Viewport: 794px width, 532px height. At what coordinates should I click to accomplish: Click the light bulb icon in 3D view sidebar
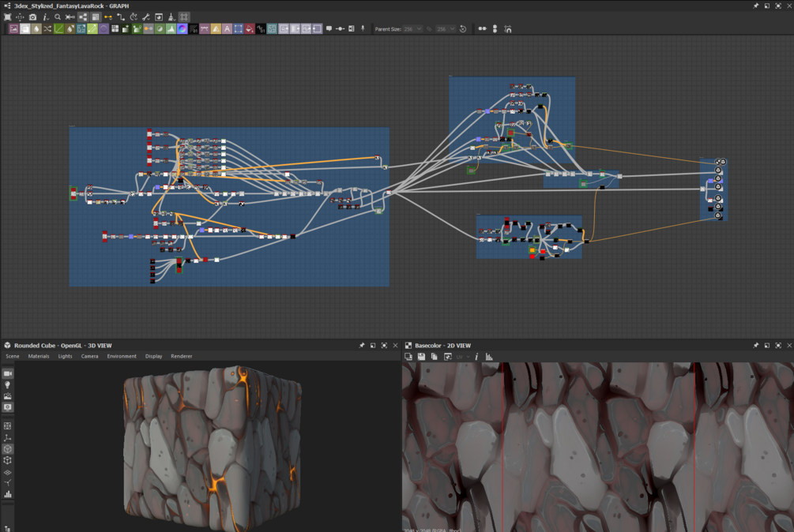[8, 384]
